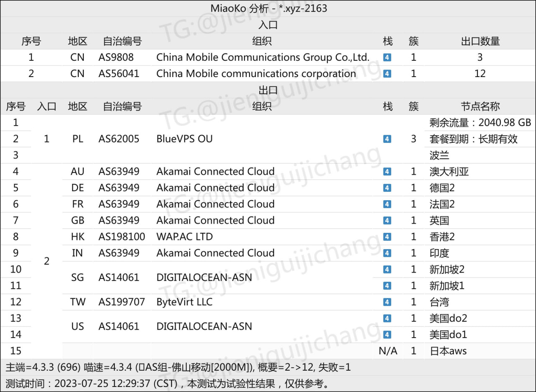536x392 pixels.
Task: Click the IPv4 stack icon for BlueVPS OU
Action: (387, 139)
